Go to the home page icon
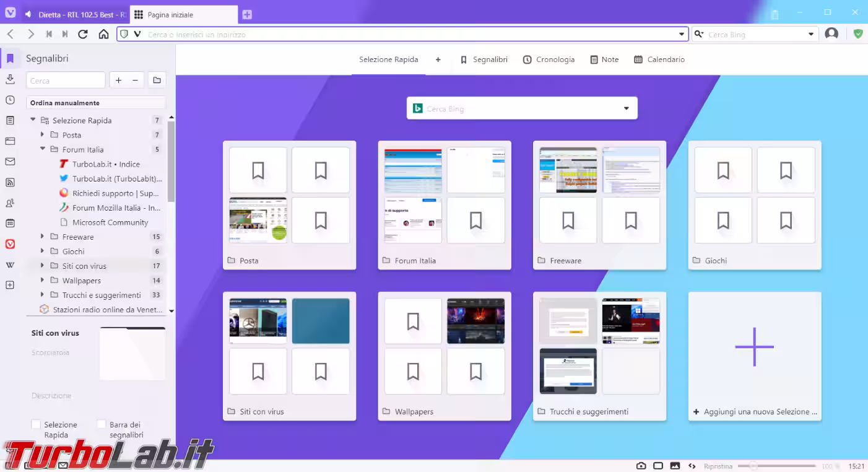 click(x=103, y=34)
